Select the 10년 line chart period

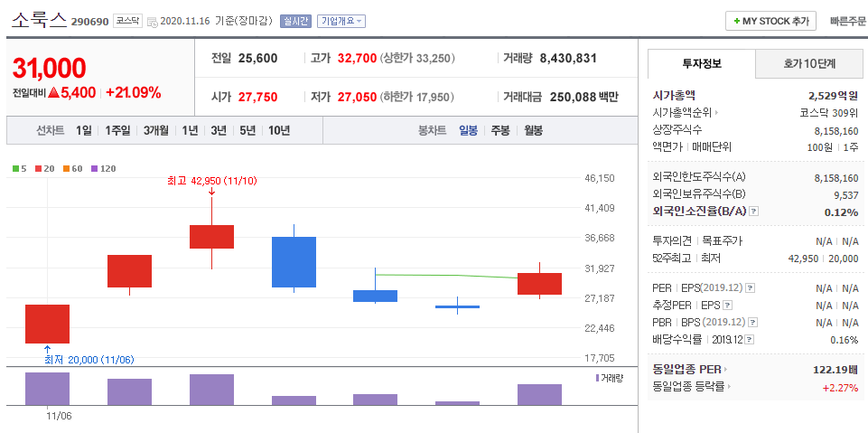(x=278, y=131)
